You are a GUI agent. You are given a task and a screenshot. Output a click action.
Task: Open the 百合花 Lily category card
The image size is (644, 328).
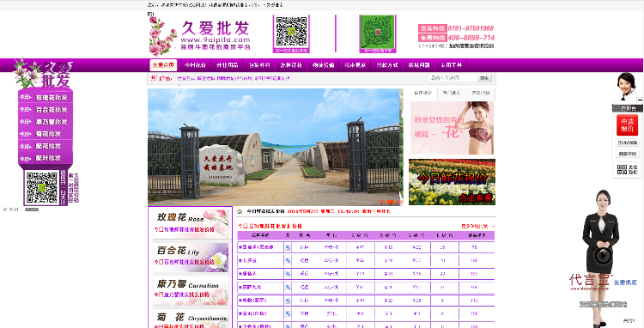[x=191, y=257]
